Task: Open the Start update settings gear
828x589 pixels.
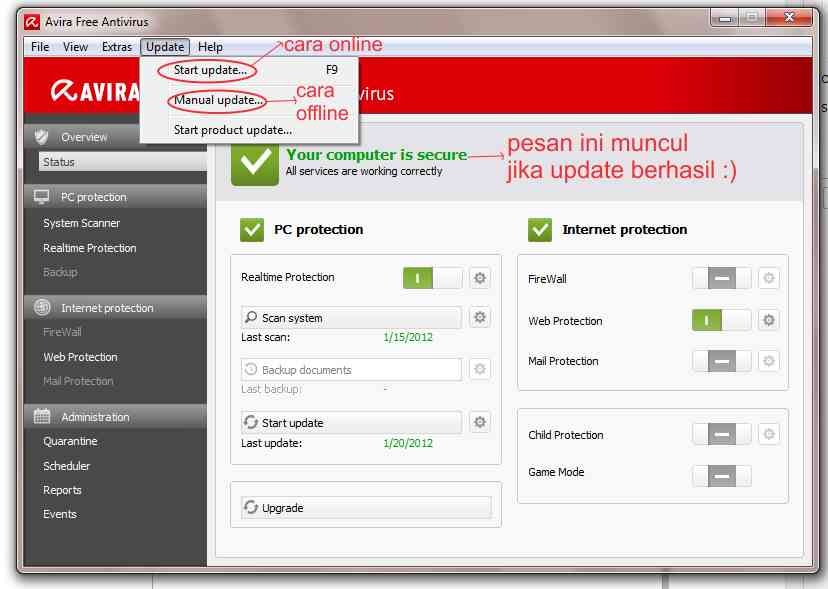Action: click(479, 422)
